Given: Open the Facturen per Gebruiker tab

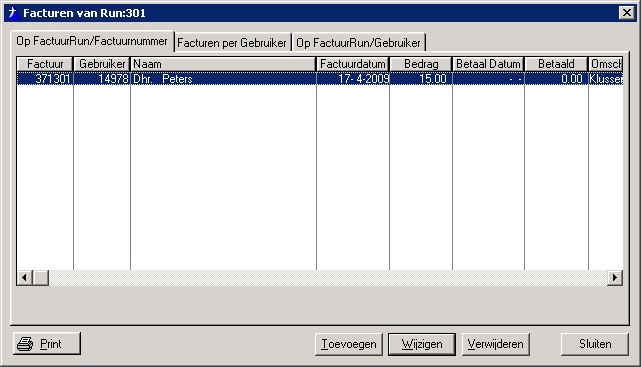Looking at the screenshot, I should pyautogui.click(x=232, y=43).
